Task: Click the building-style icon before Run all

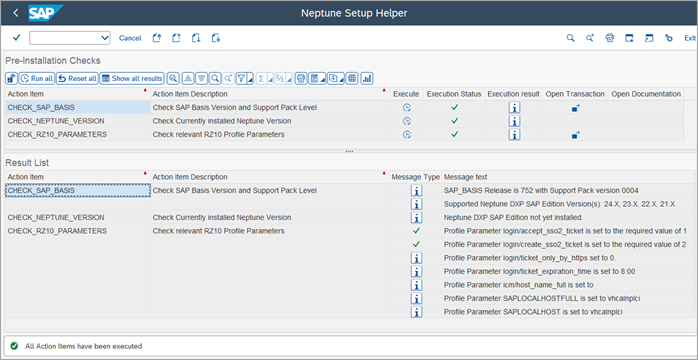Action: point(12,79)
